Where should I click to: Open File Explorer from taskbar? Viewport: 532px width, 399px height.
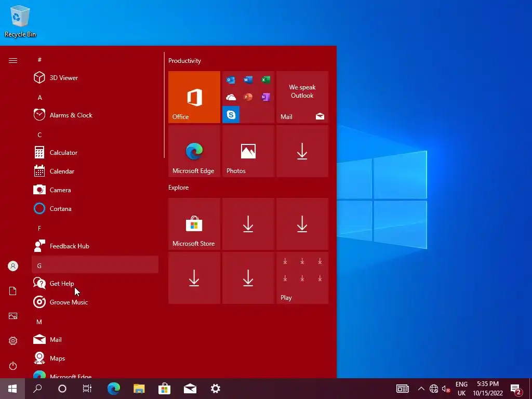click(139, 389)
